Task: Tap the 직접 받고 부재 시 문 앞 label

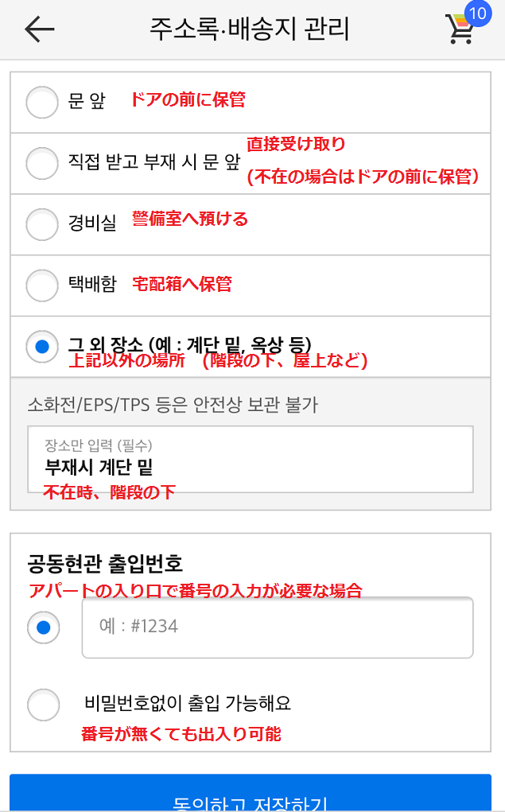Action: point(153,163)
